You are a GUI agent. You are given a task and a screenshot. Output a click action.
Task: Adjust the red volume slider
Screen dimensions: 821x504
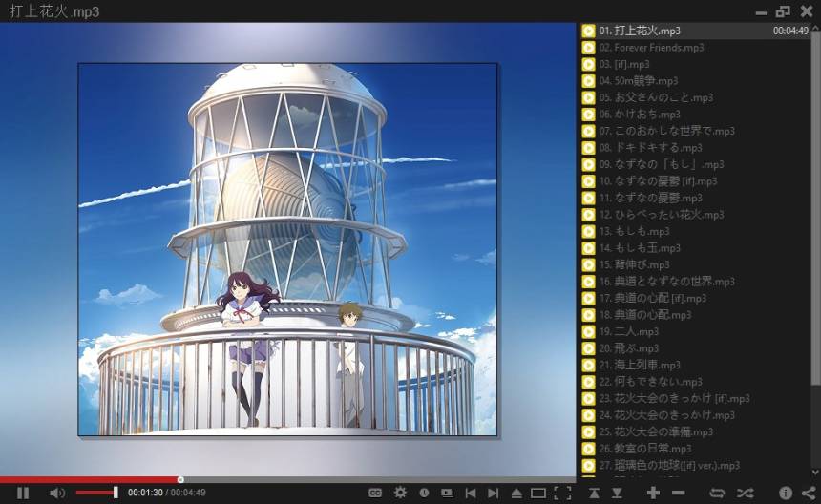(95, 493)
